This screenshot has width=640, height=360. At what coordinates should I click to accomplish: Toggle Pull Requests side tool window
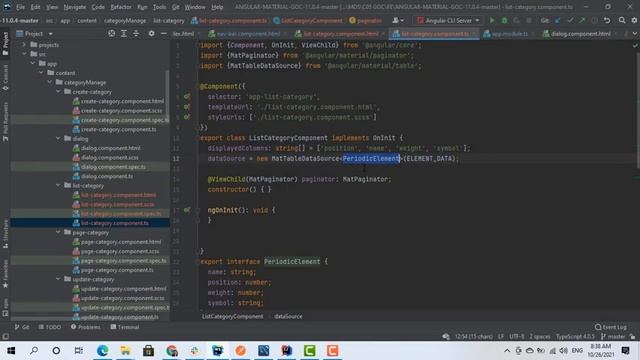(x=5, y=122)
